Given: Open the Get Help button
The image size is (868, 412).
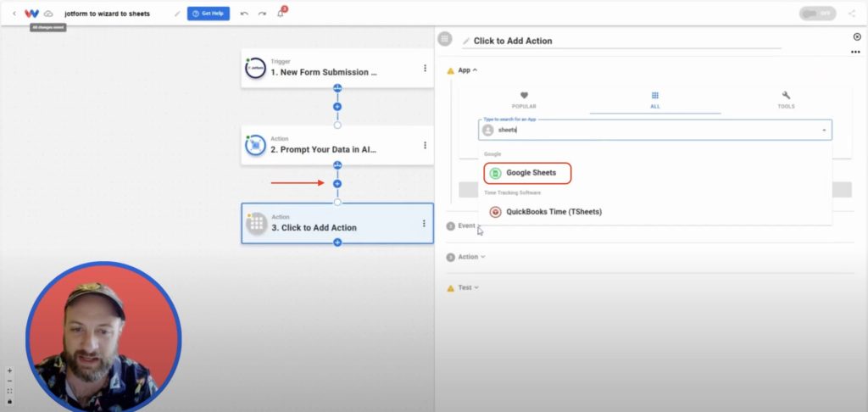Looking at the screenshot, I should point(209,14).
